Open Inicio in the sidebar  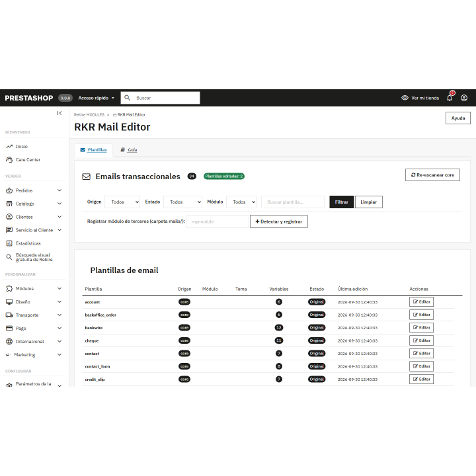click(x=22, y=146)
